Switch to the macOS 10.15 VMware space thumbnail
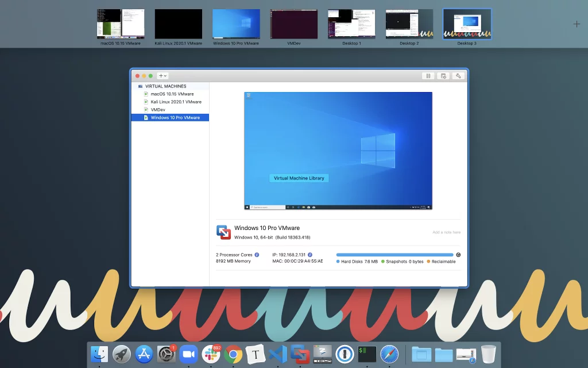The height and width of the screenshot is (368, 588). (x=121, y=24)
